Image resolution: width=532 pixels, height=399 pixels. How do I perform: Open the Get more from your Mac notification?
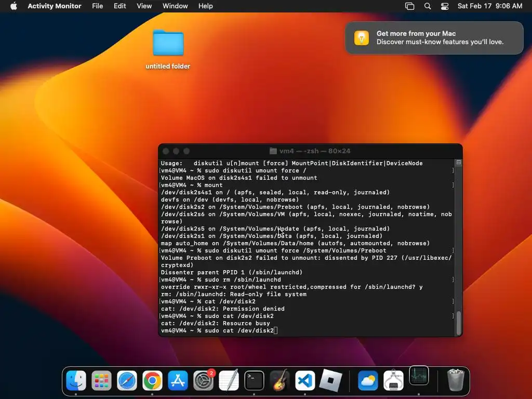(x=434, y=37)
